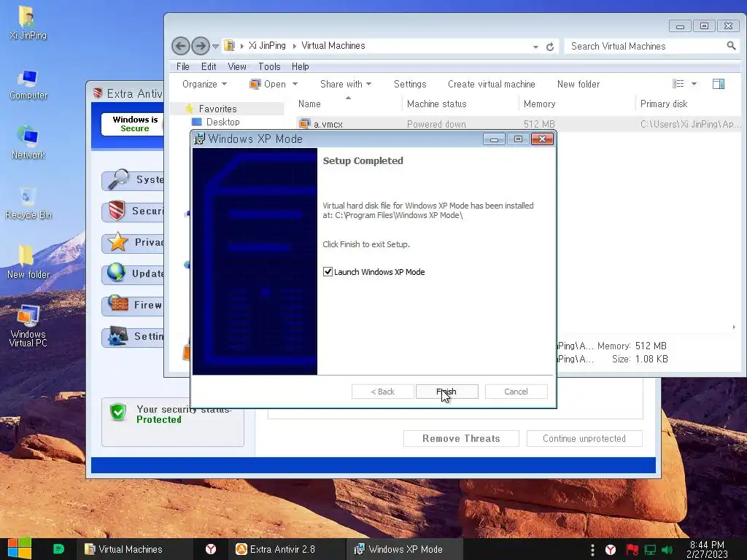Open the Computer desktop icon
Image resolution: width=747 pixels, height=560 pixels.
click(x=28, y=85)
